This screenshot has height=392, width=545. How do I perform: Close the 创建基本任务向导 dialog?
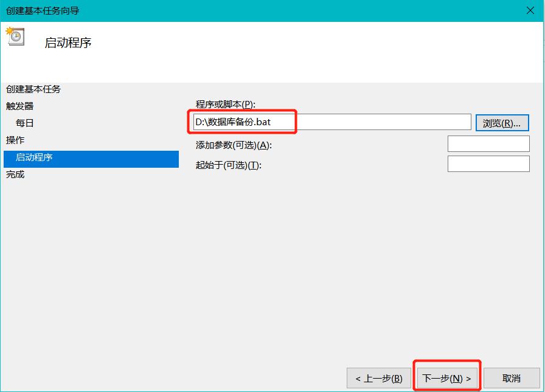[530, 10]
